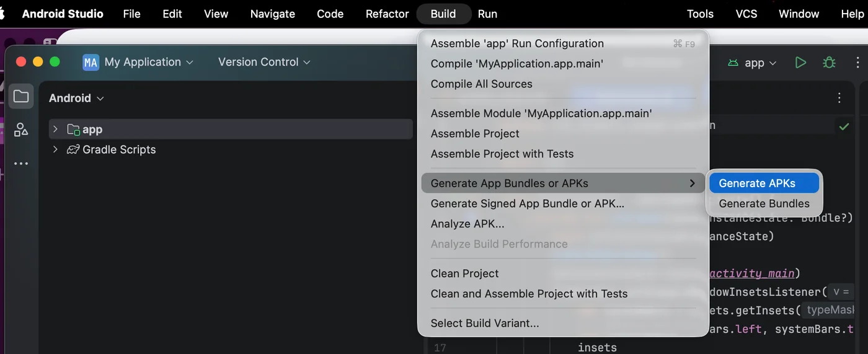868x354 pixels.
Task: Start debugging with the bug icon
Action: 829,63
